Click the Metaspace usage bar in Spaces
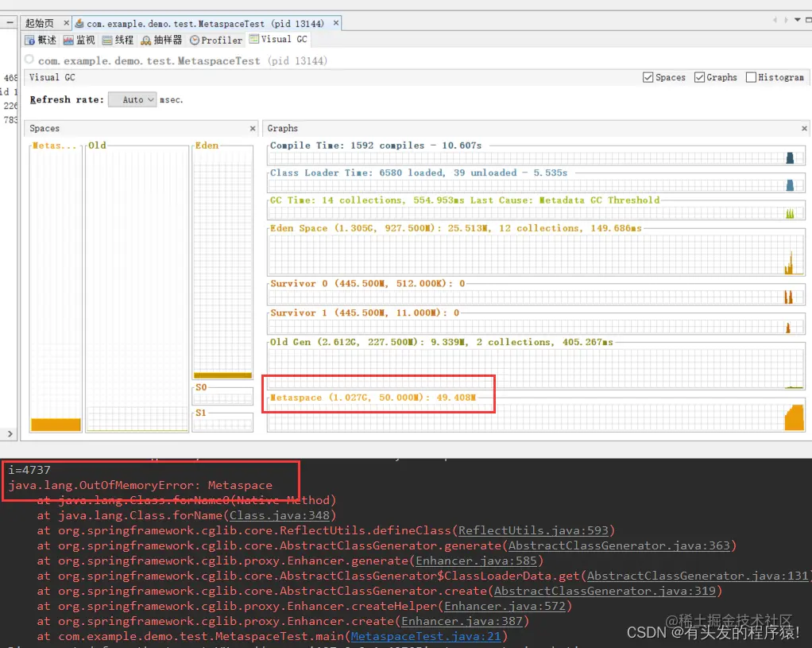 click(x=56, y=425)
